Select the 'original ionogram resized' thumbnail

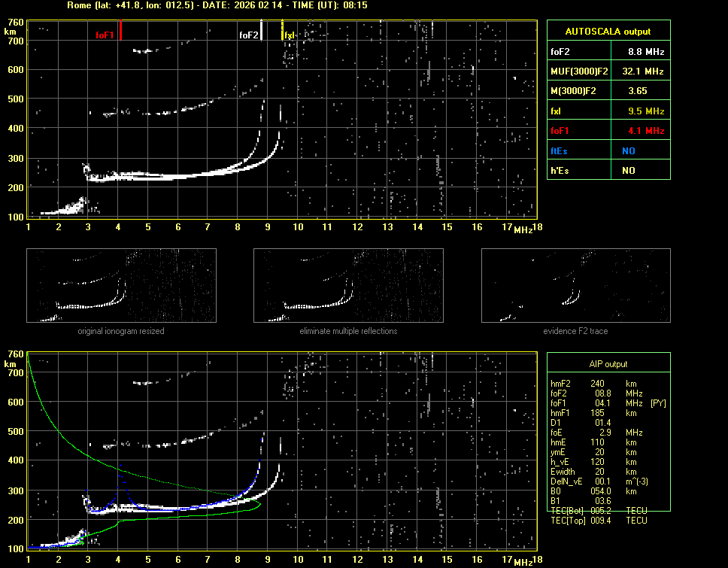[121, 285]
